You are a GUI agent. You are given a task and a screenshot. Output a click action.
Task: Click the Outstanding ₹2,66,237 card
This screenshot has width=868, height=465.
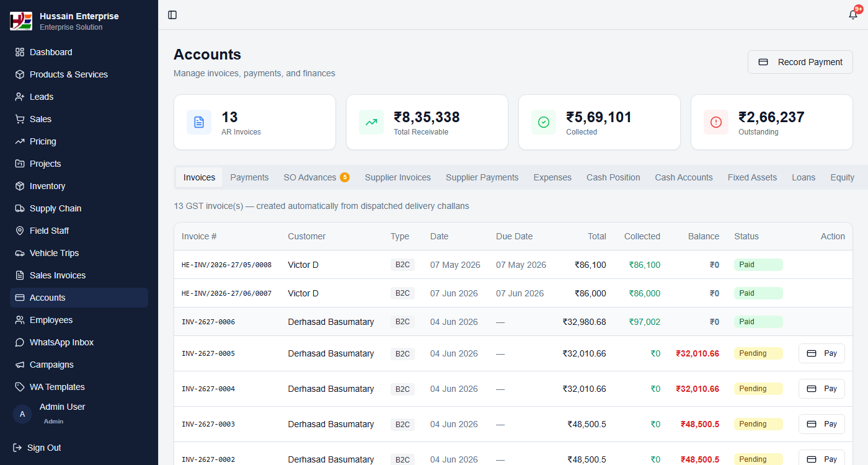tap(772, 122)
